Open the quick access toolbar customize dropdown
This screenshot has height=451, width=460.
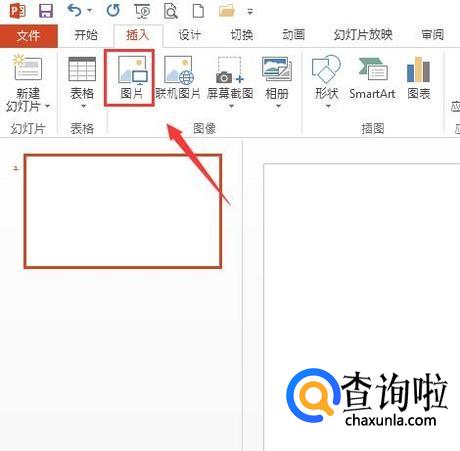250,12
